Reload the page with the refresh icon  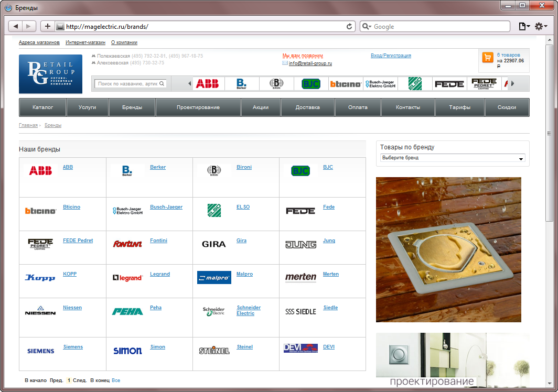click(349, 26)
